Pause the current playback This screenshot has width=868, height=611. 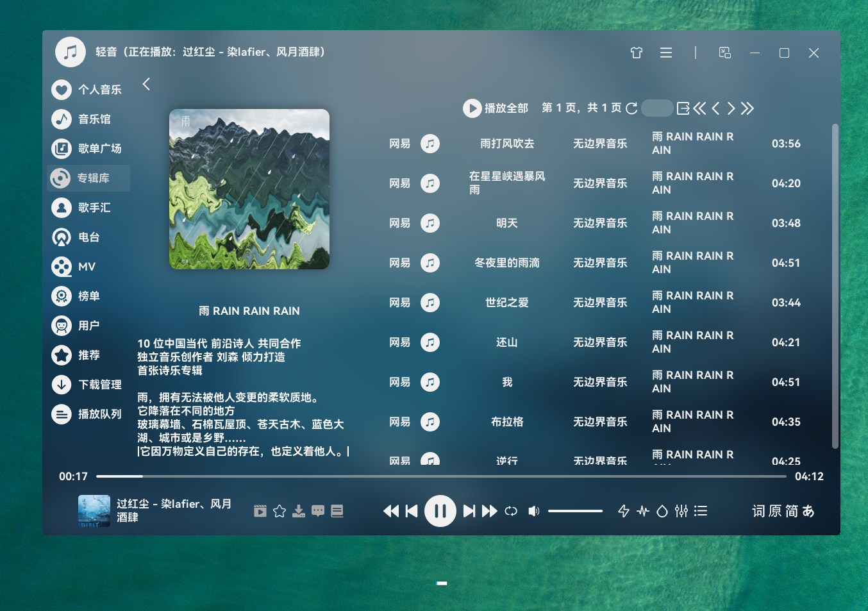[x=440, y=511]
